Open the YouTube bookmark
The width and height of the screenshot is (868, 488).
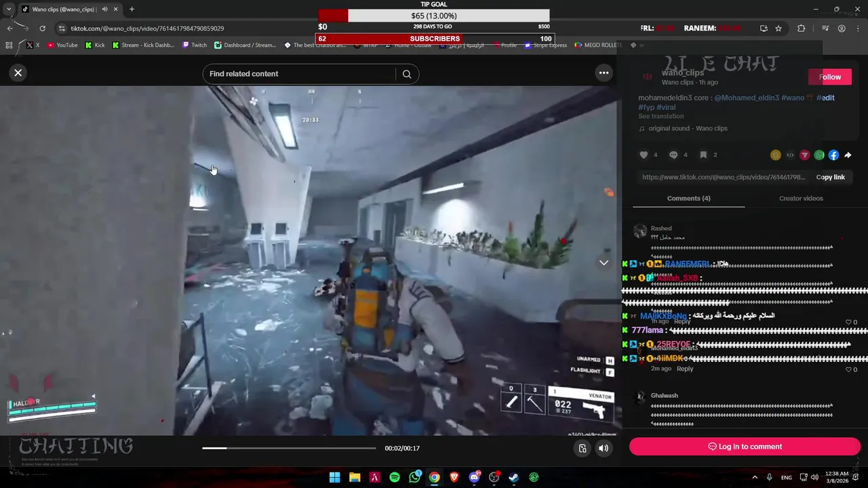tap(62, 45)
